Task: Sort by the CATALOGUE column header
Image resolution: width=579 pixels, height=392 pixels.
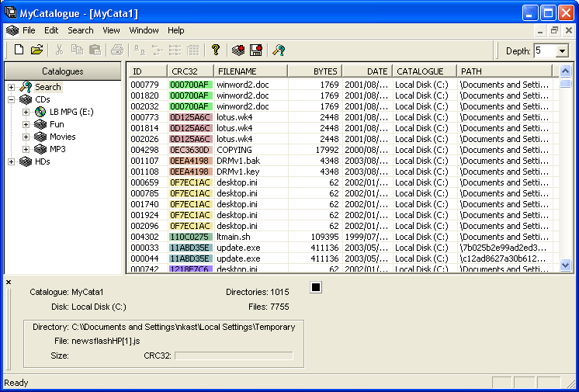Action: (425, 71)
